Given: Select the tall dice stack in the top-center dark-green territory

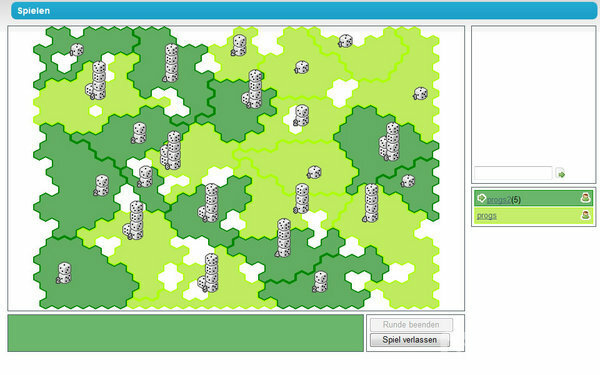Looking at the screenshot, I should (x=171, y=63).
